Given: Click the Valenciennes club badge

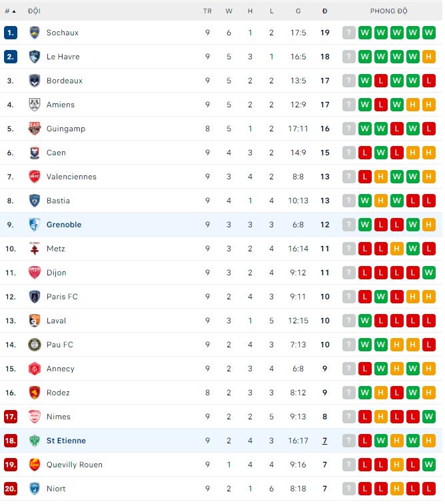Looking at the screenshot, I should [x=35, y=177].
